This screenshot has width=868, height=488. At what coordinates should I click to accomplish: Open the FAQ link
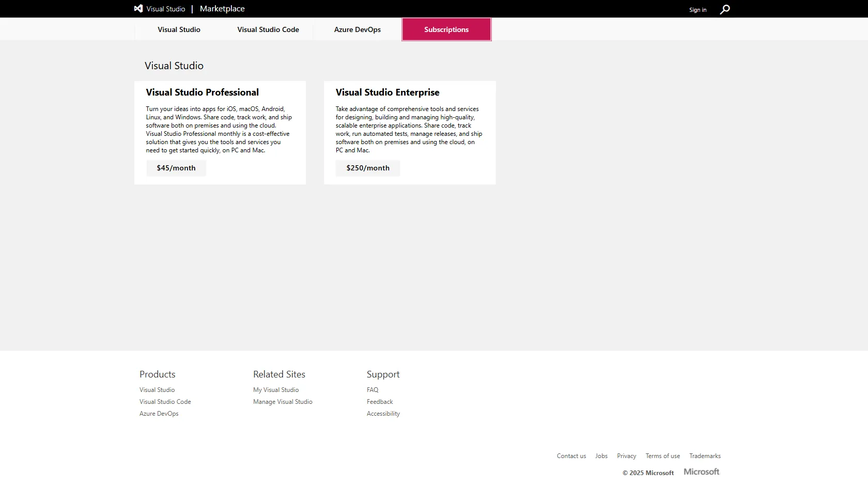[x=373, y=390]
